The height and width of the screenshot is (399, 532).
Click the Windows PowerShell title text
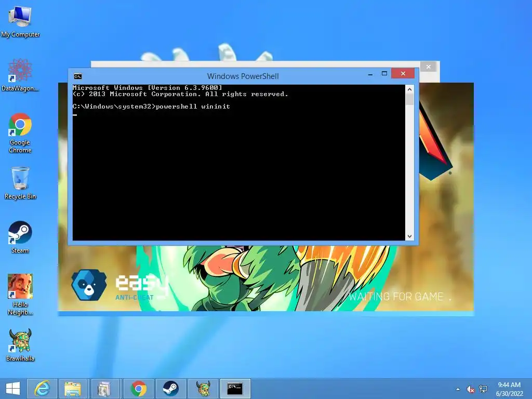[243, 76]
